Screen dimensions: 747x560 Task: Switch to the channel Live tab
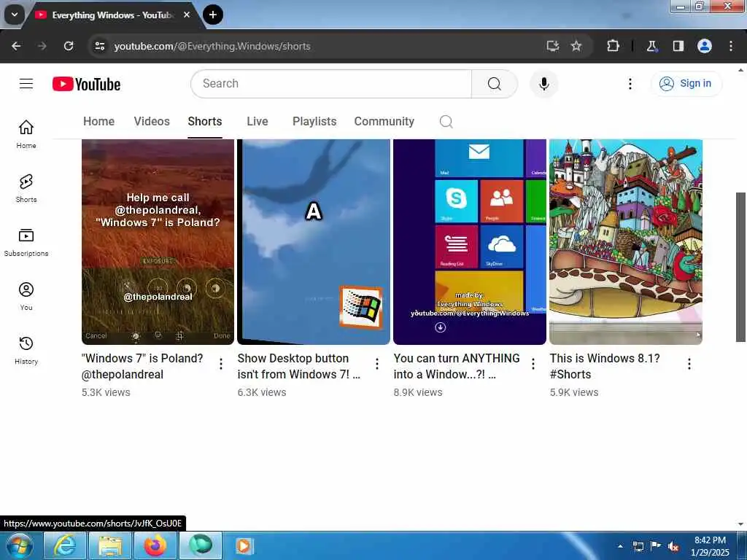[x=258, y=122]
